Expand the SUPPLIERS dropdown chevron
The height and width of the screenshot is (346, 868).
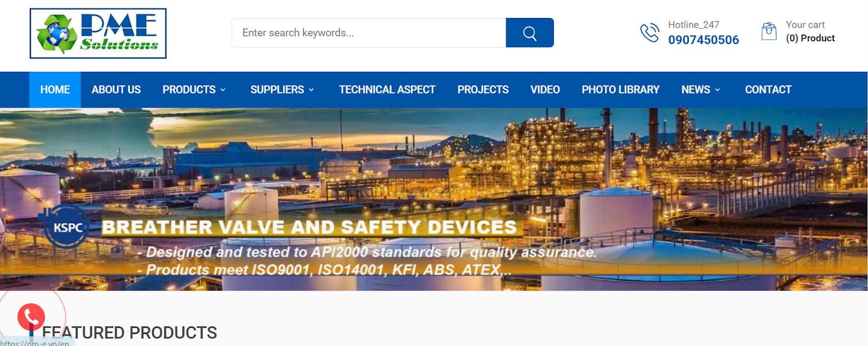(311, 90)
